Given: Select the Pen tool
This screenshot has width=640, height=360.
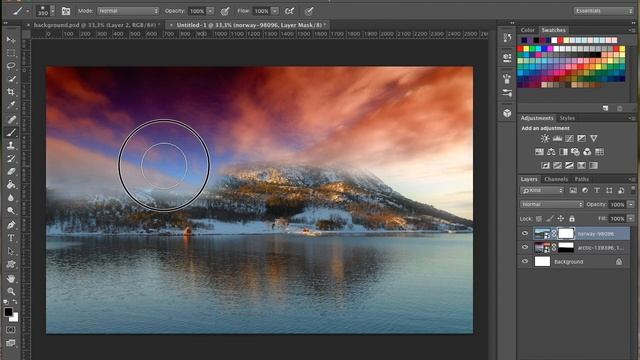Looking at the screenshot, I should coord(11,224).
